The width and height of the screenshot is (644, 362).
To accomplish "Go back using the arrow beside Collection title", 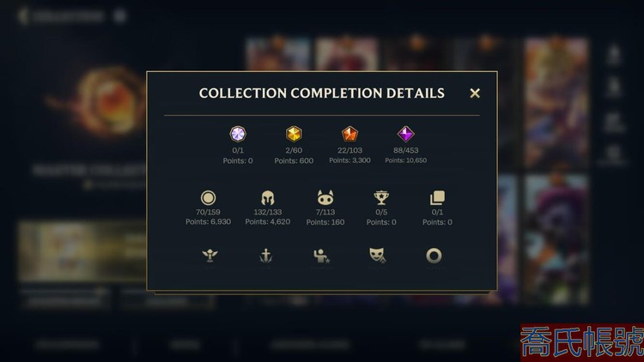I will 23,16.
